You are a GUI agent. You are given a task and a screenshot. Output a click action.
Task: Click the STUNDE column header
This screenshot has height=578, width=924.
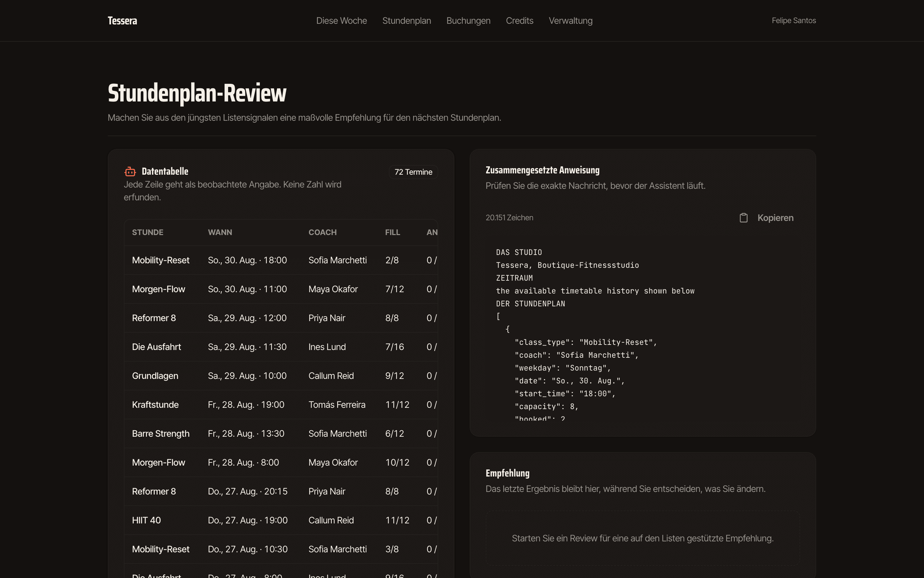(x=148, y=232)
